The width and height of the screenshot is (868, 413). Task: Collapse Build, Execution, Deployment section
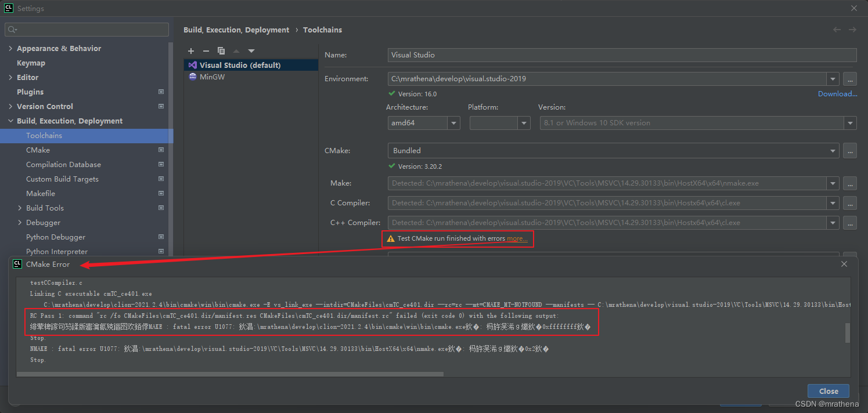tap(10, 121)
